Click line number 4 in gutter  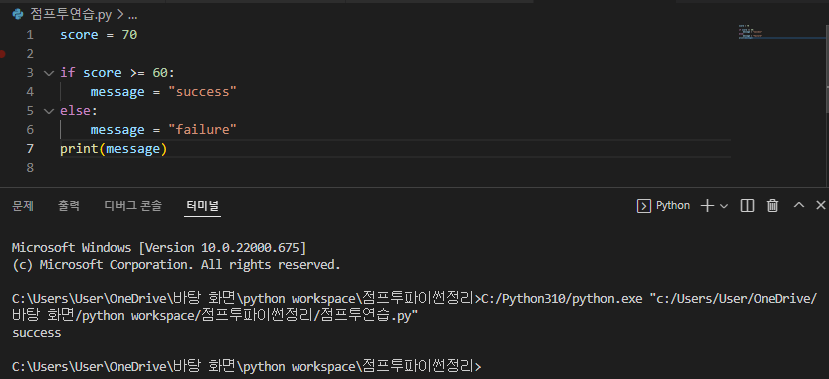(30, 92)
